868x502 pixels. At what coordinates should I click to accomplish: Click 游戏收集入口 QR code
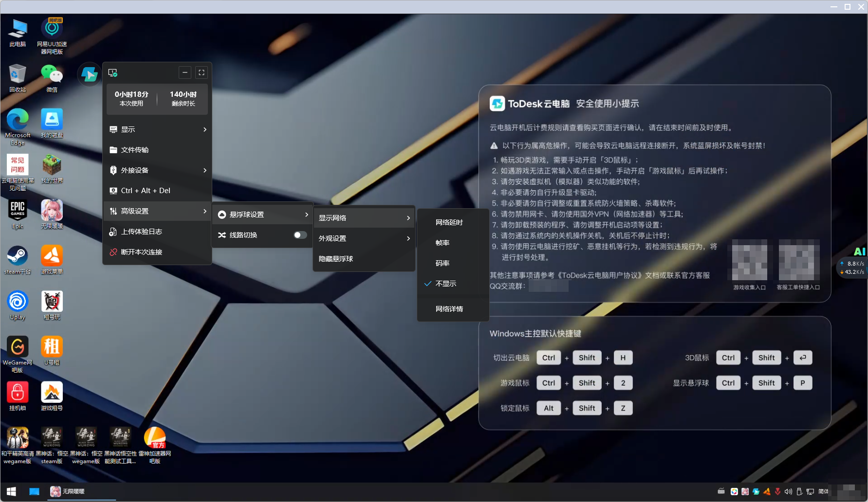point(750,260)
